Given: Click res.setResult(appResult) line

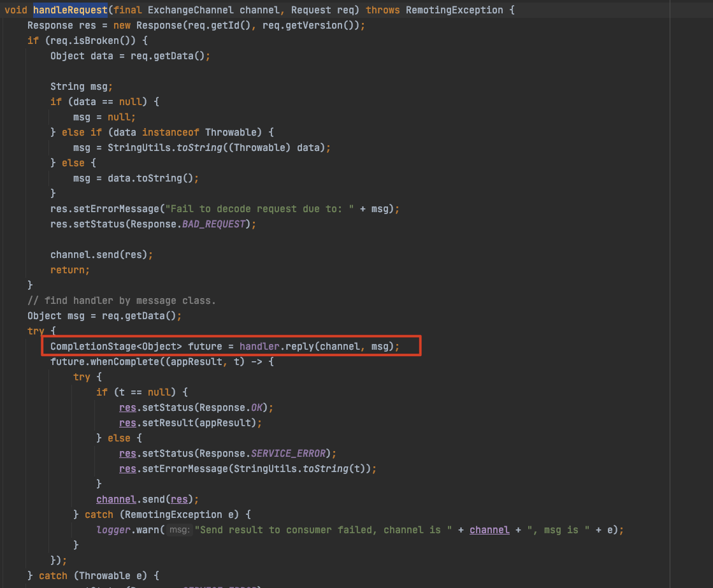Looking at the screenshot, I should pos(191,423).
